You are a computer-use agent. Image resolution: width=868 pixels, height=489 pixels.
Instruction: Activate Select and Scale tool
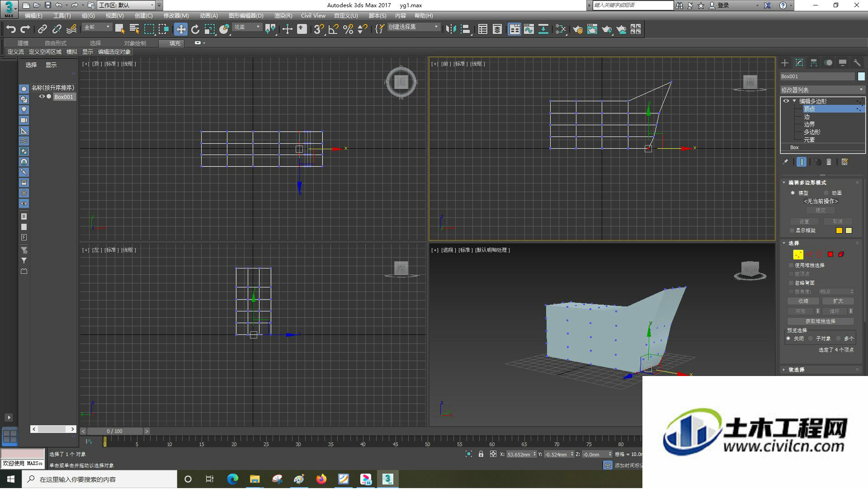tap(210, 29)
